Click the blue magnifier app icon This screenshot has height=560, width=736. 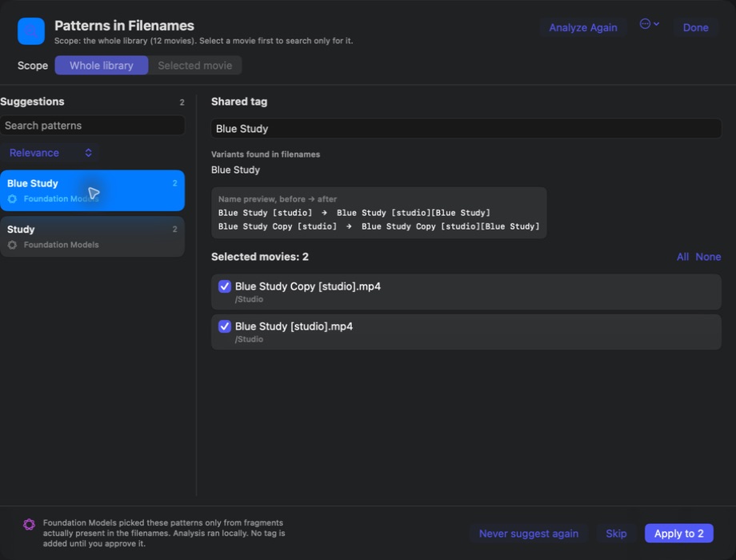click(31, 31)
